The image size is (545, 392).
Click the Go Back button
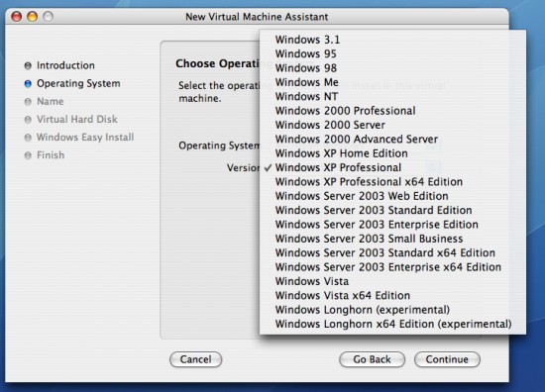(x=372, y=359)
